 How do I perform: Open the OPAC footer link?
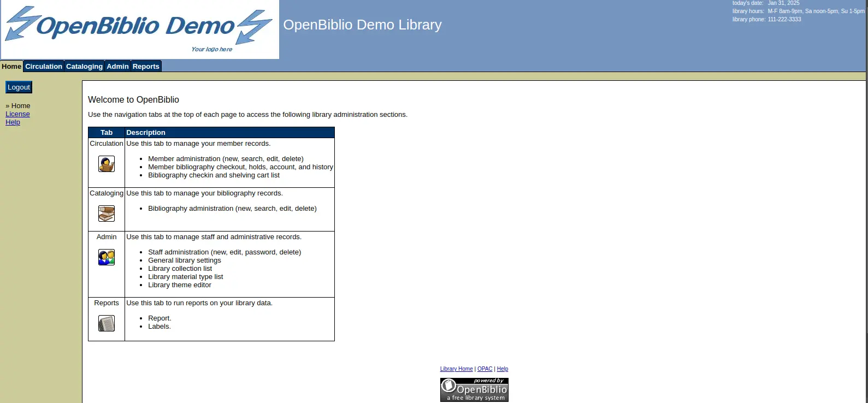[485, 369]
